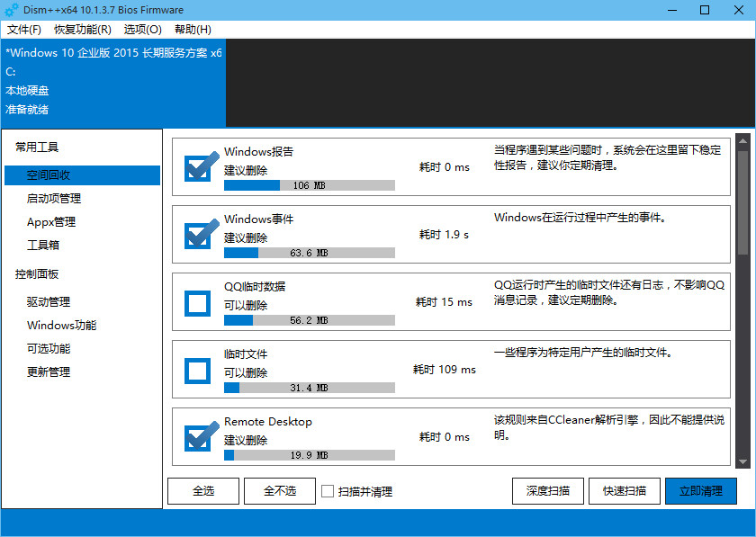
Task: Check the 临时文件 checkbox
Action: pos(197,371)
